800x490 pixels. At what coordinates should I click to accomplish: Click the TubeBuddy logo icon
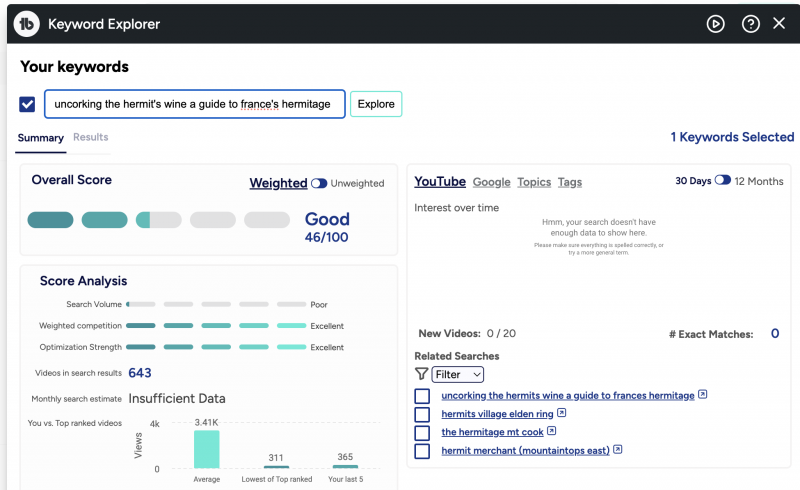27,24
